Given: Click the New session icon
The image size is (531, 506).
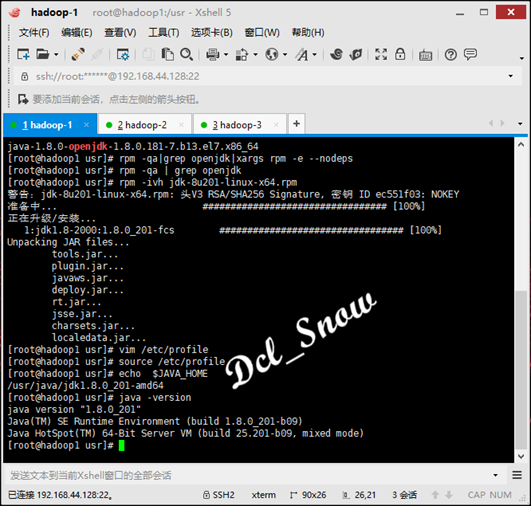Looking at the screenshot, I should pyautogui.click(x=23, y=54).
